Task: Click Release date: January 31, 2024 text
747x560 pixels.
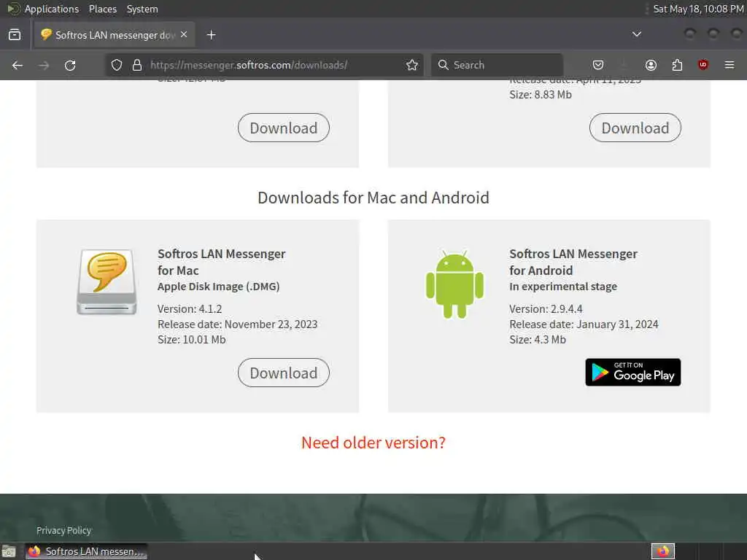Action: point(584,324)
